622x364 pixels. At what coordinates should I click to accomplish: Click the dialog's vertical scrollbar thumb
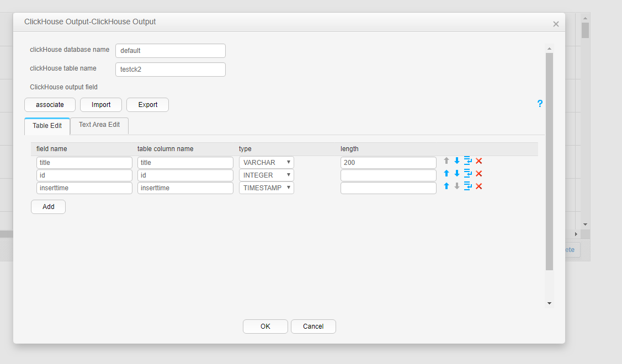click(549, 162)
